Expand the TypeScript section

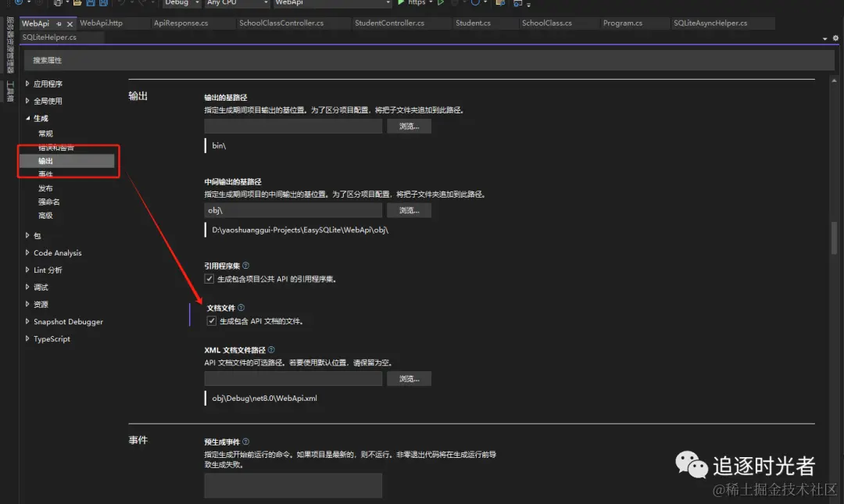[27, 338]
